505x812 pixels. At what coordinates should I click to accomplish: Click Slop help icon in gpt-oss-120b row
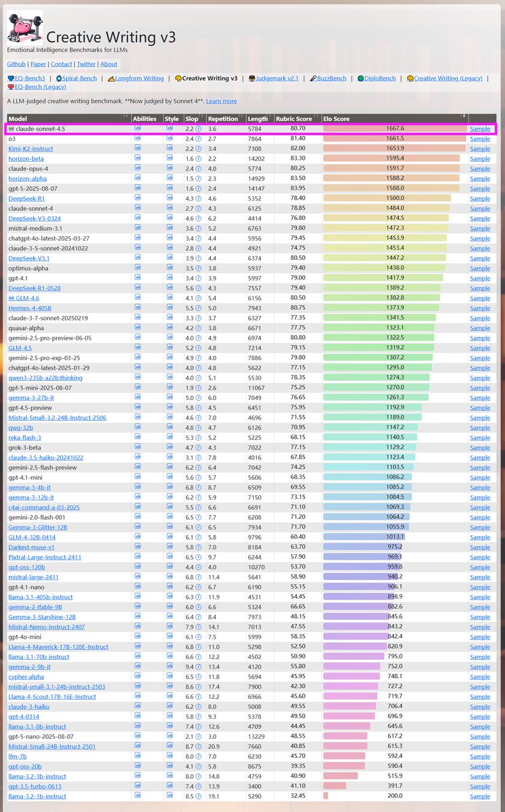[199, 567]
